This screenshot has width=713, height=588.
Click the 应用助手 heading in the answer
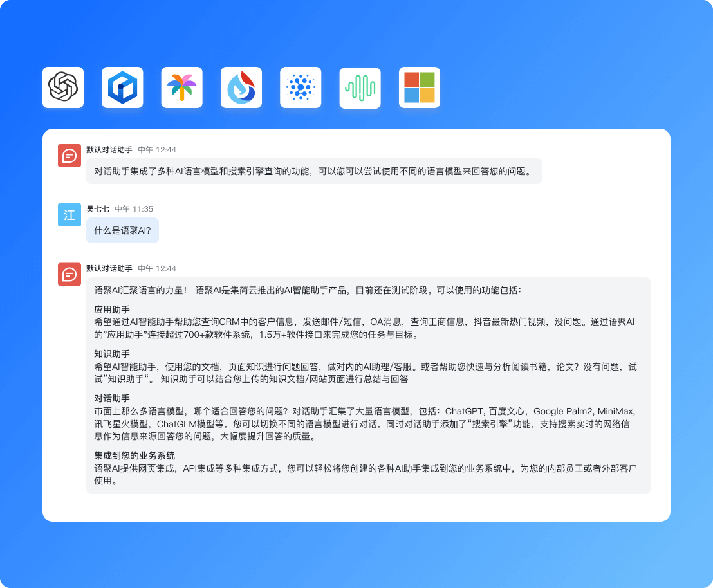(x=112, y=309)
